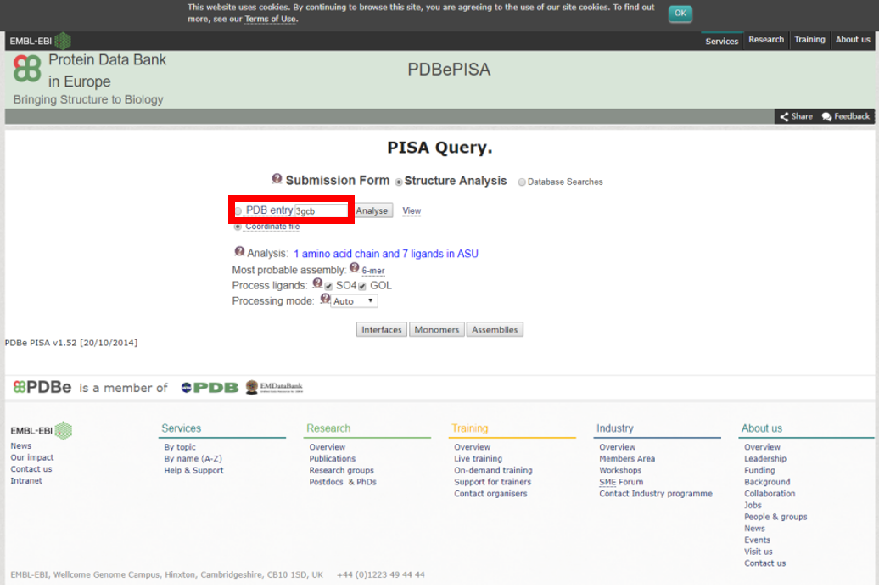Click the View link
The image size is (879, 588).
coord(412,210)
